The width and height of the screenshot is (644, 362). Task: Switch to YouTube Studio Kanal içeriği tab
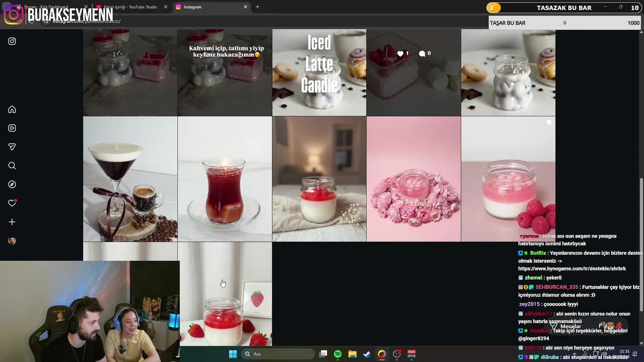point(130,7)
